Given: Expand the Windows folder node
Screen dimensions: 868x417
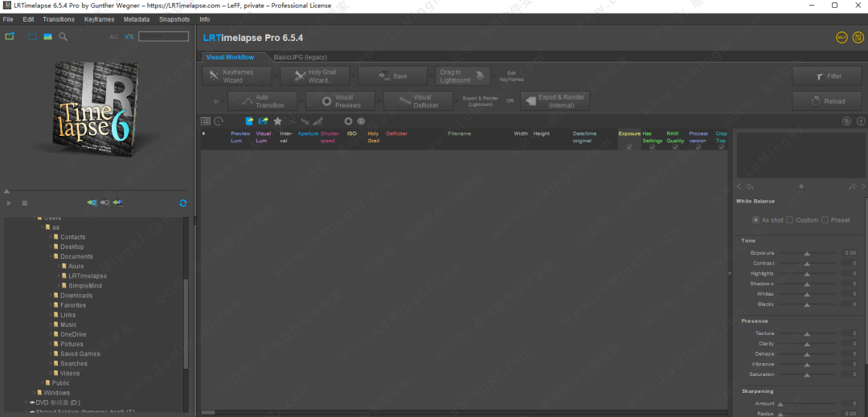Looking at the screenshot, I should [33, 393].
